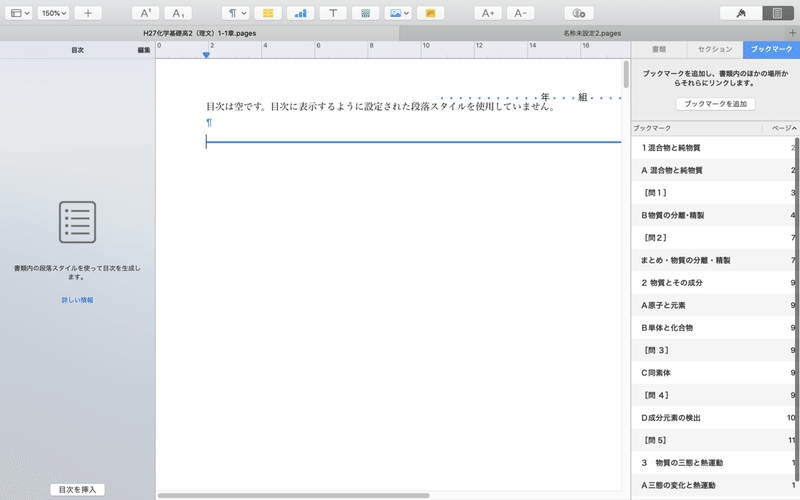Select bookmark B 単体と化合物
This screenshot has width=800, height=500.
[715, 328]
